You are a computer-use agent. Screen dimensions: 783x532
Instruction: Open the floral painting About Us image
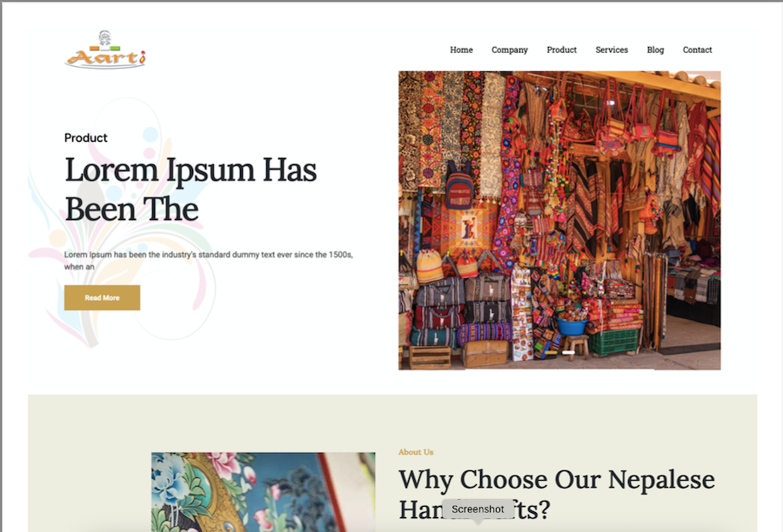coord(263,492)
